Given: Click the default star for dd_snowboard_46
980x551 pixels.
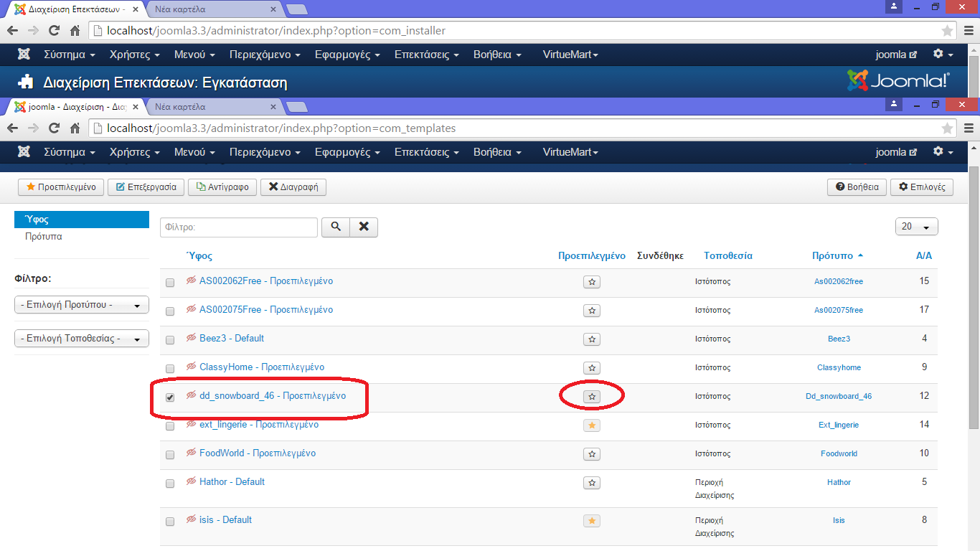Looking at the screenshot, I should (x=591, y=397).
